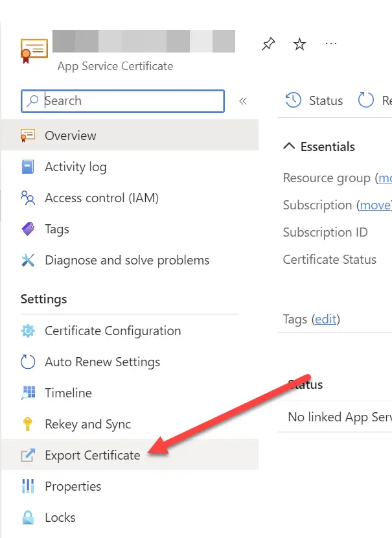Viewport: 392px width, 538px height.
Task: Mark resource as favorite with star icon
Action: coord(299,43)
